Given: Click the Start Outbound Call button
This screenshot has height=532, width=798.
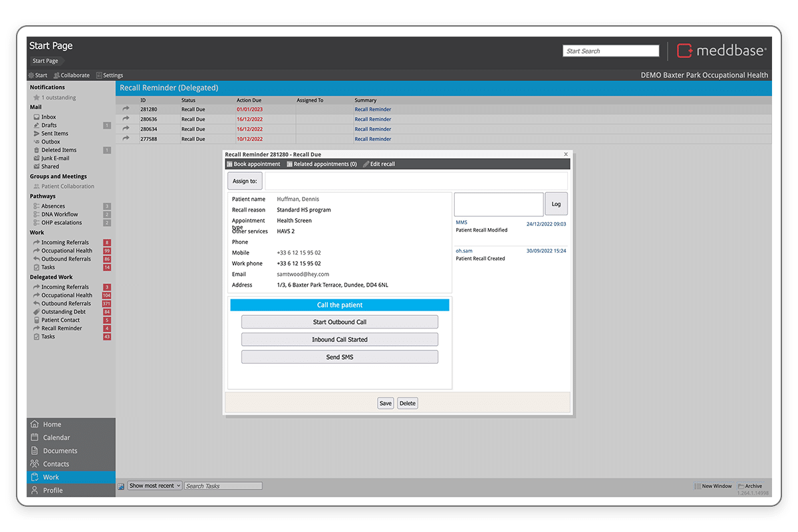Looking at the screenshot, I should (340, 322).
